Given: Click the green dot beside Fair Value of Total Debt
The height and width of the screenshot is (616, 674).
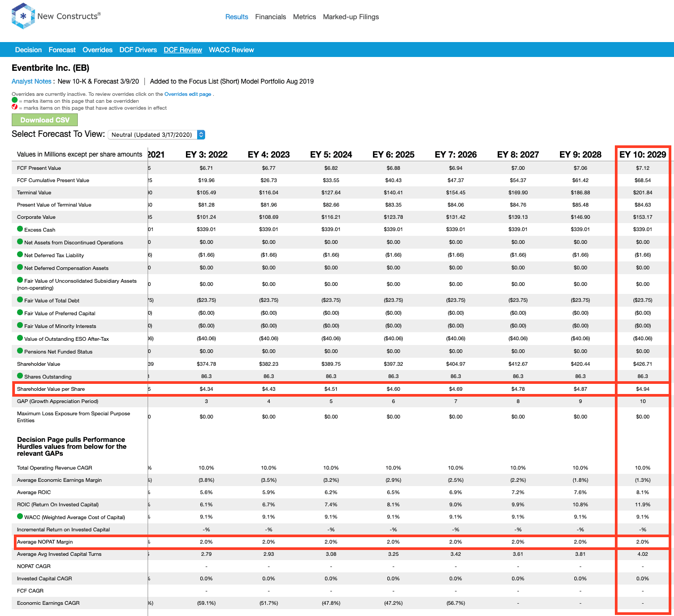Looking at the screenshot, I should [20, 300].
